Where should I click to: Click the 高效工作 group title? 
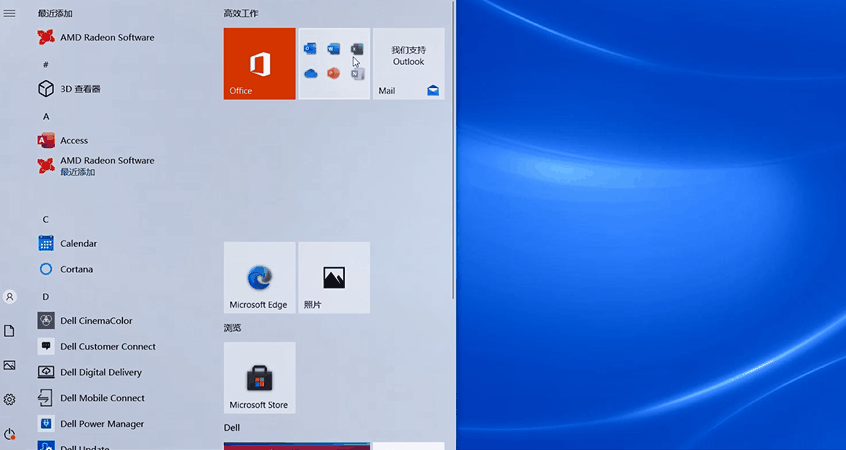click(241, 13)
